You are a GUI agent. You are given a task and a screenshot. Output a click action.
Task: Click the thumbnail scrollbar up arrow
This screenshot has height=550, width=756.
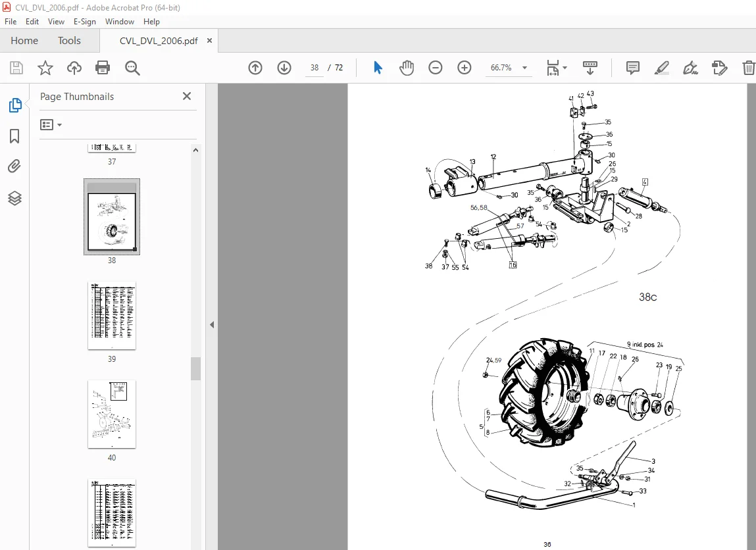[195, 150]
